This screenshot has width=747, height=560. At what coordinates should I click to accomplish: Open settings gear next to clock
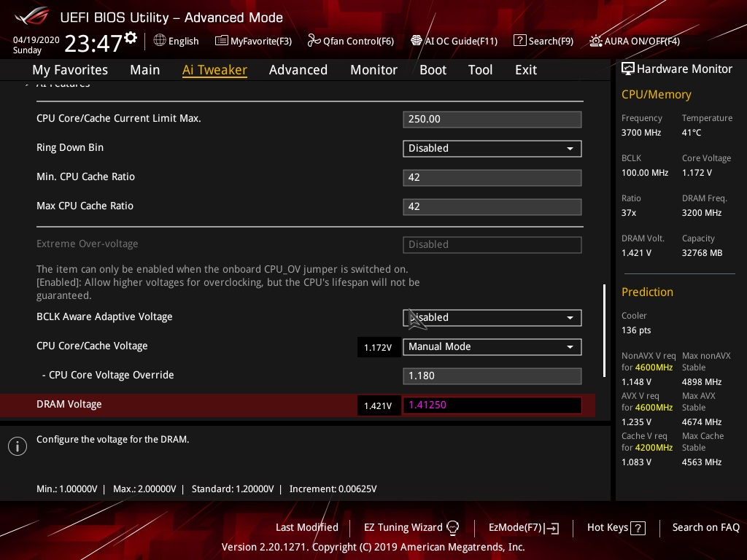[x=131, y=38]
